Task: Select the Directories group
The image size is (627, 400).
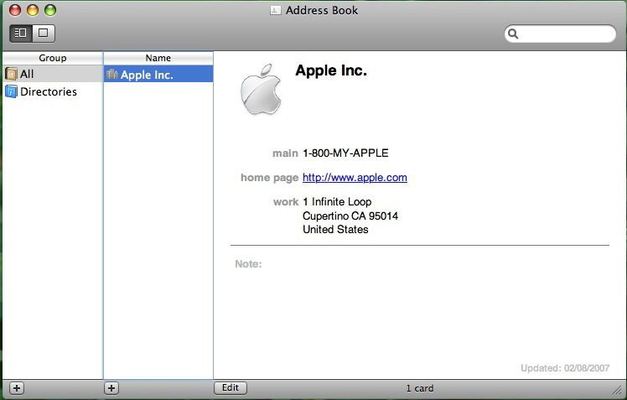Action: pos(53,92)
